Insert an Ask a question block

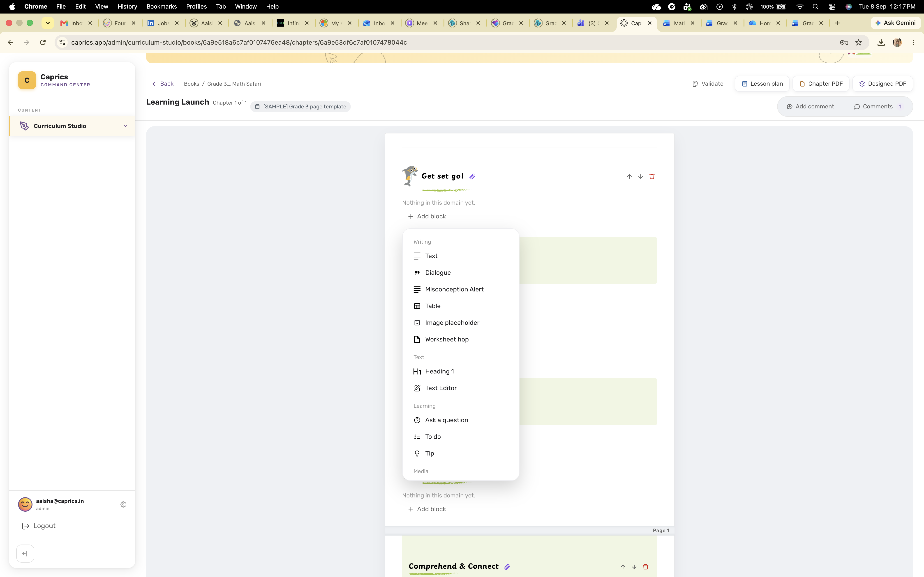tap(447, 420)
